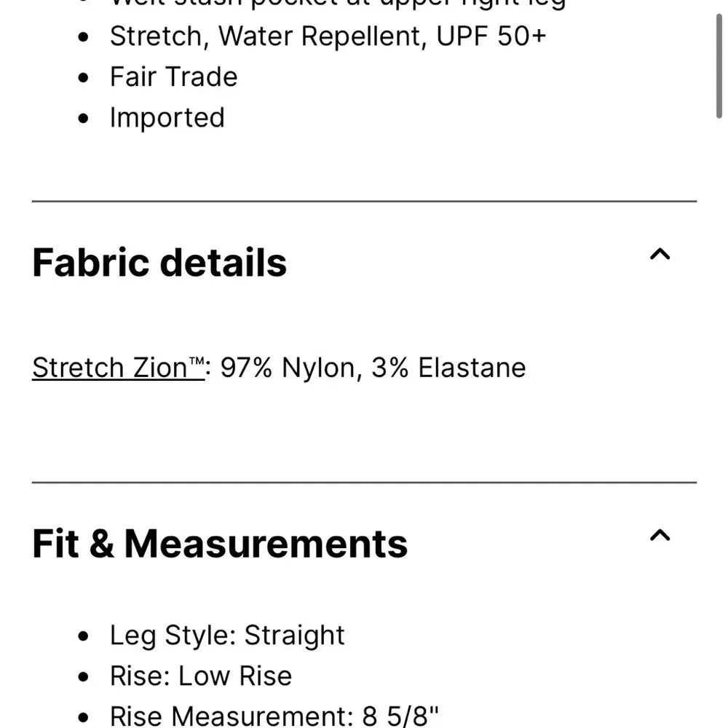Select the Imported bullet item
728x728 pixels.
tap(167, 117)
